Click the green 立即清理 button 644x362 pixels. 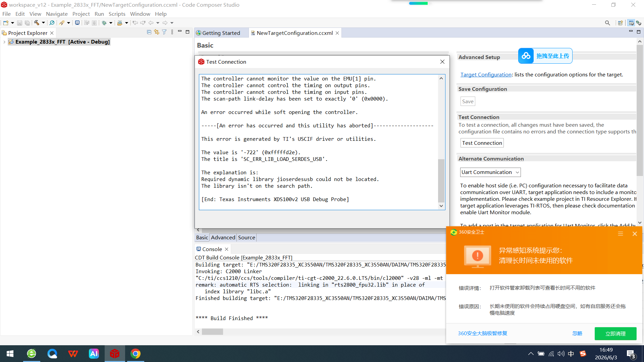click(x=615, y=334)
